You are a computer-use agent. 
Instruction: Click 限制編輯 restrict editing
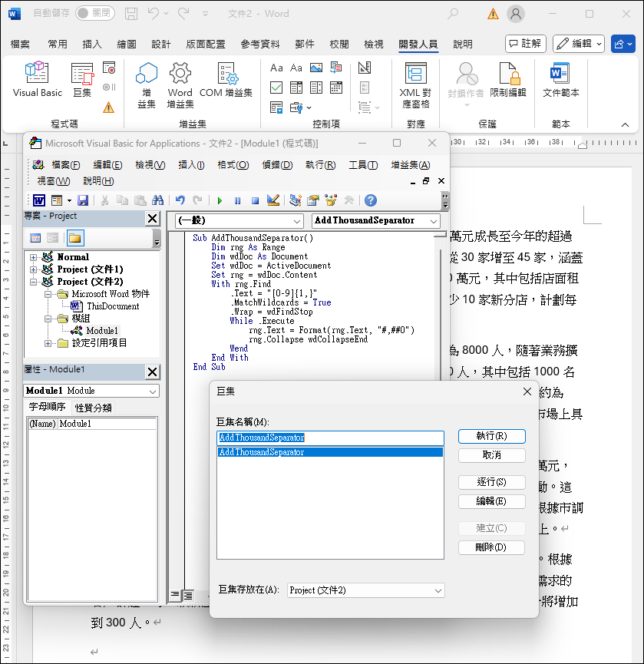pyautogui.click(x=507, y=79)
